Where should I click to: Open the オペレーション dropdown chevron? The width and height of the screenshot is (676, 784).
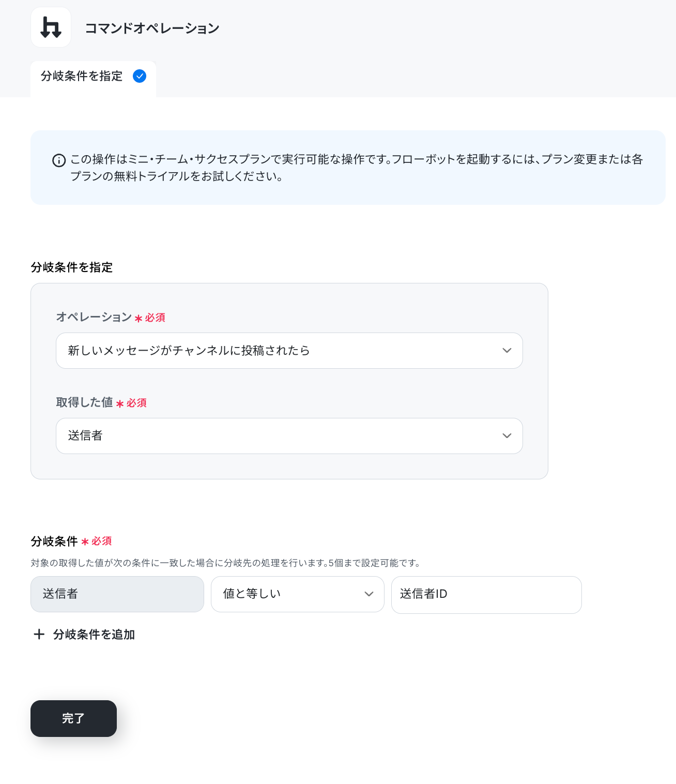[x=506, y=351]
